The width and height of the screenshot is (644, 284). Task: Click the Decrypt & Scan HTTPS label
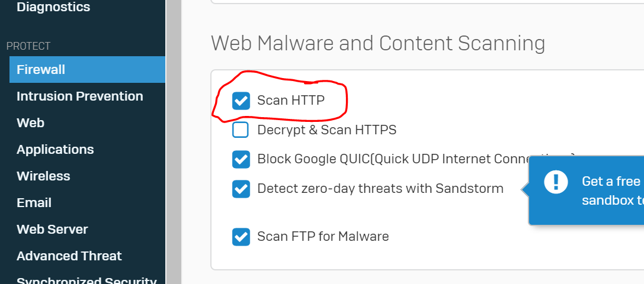point(326,130)
